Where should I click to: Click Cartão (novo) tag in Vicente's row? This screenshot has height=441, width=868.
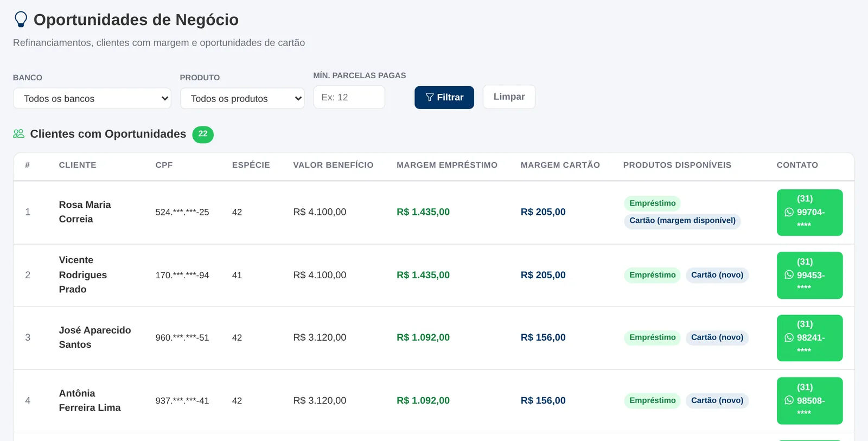[717, 275]
